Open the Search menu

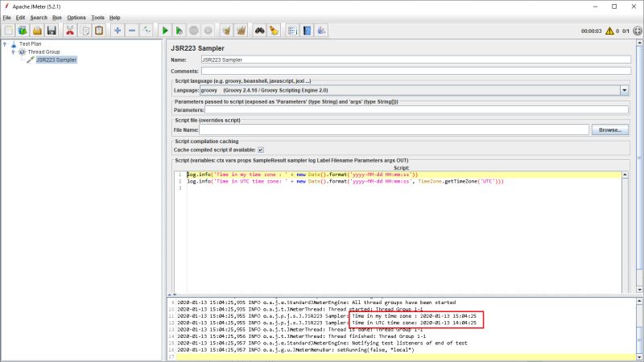click(39, 18)
